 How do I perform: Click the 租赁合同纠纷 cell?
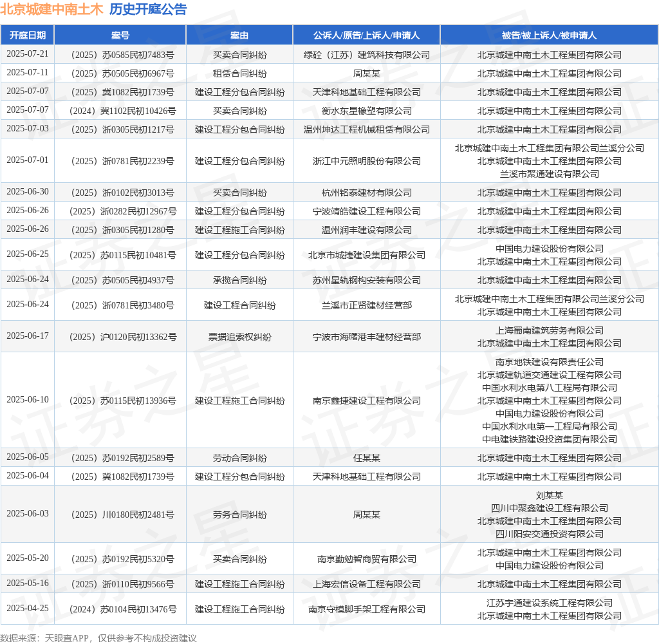[239, 73]
